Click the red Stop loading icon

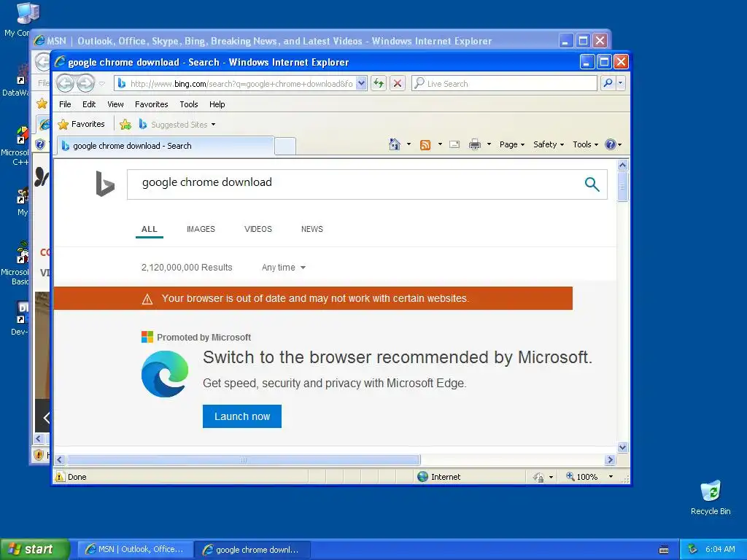pos(398,84)
